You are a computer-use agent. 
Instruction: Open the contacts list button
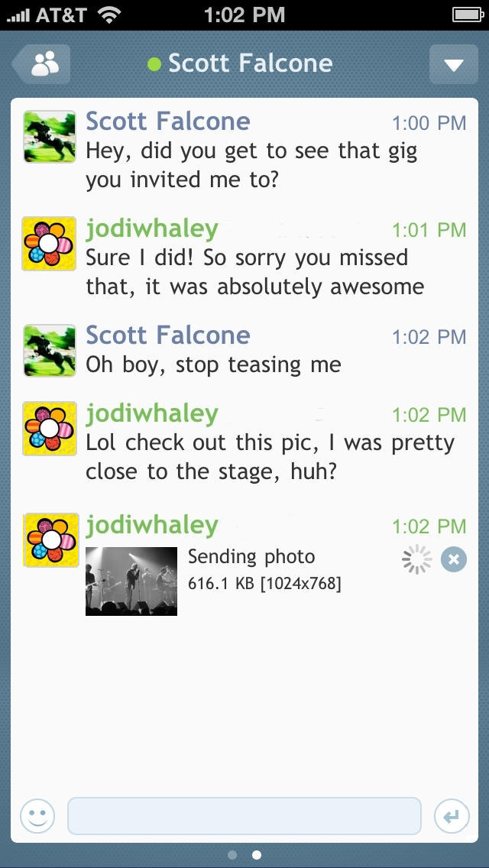pyautogui.click(x=42, y=64)
